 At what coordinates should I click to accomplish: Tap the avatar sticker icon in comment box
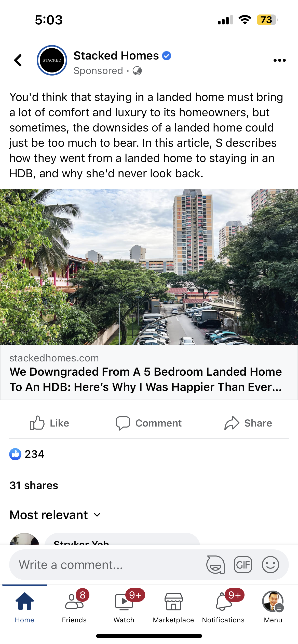click(x=215, y=565)
